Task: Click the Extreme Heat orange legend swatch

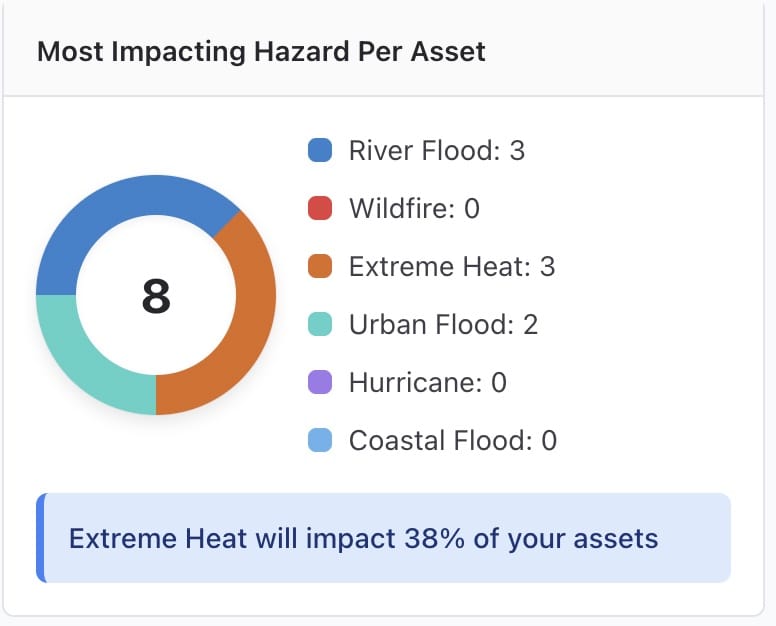Action: point(320,267)
